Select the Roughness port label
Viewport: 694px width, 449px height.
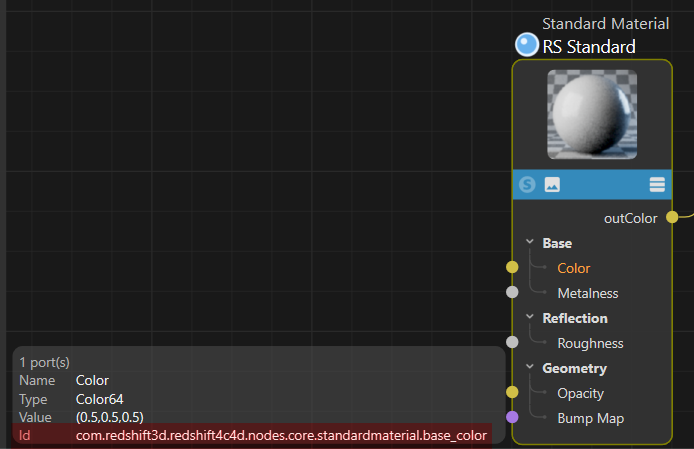[x=590, y=343]
